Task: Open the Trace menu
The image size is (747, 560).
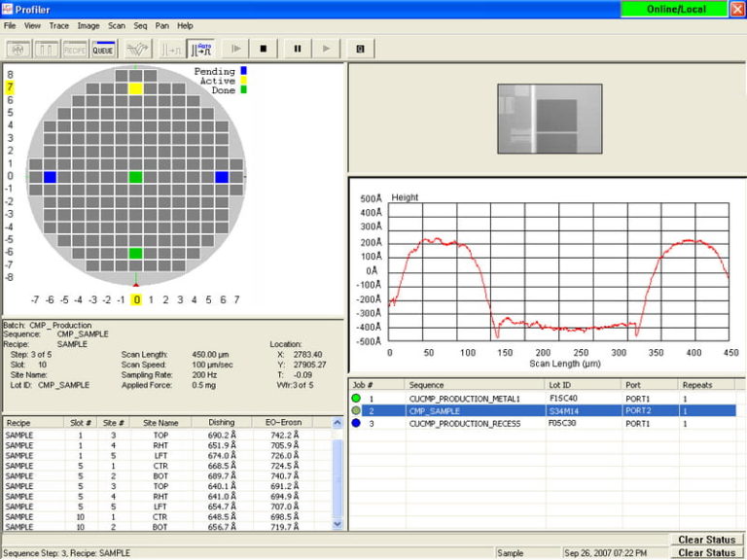Action: click(59, 25)
